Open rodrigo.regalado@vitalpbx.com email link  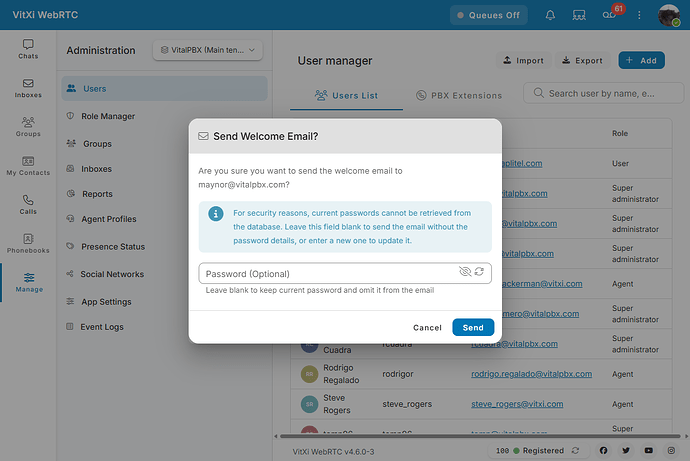pyautogui.click(x=531, y=374)
